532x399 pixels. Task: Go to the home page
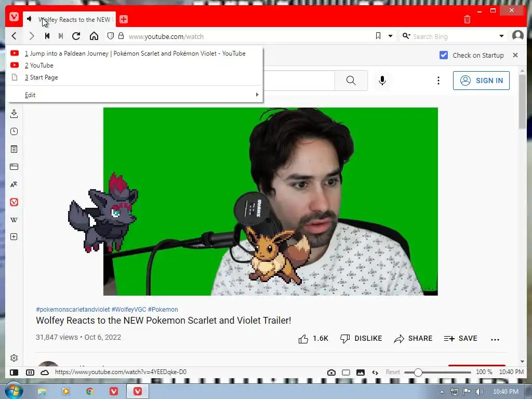coord(94,36)
